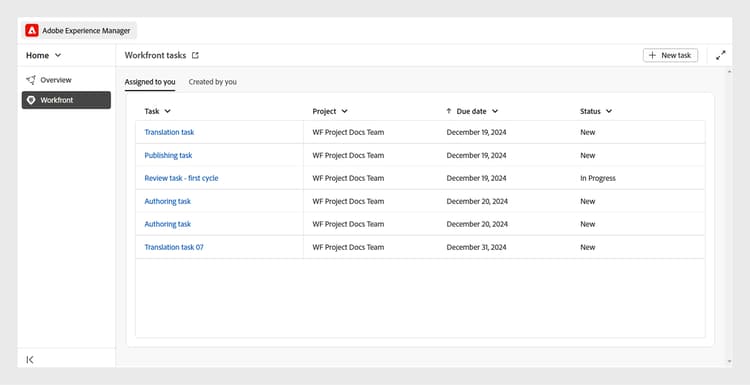750x385 pixels.
Task: Open Review task - first cycle link
Action: [181, 178]
